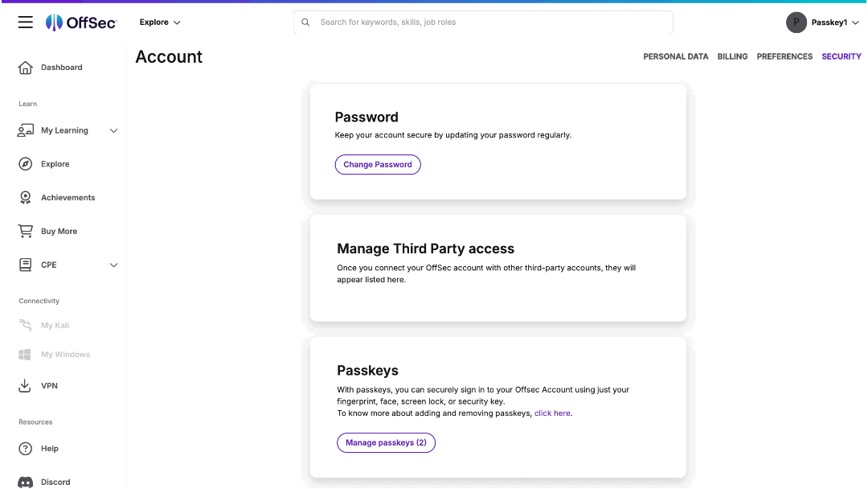Click the OffSec logo
868x489 pixels.
(x=81, y=23)
